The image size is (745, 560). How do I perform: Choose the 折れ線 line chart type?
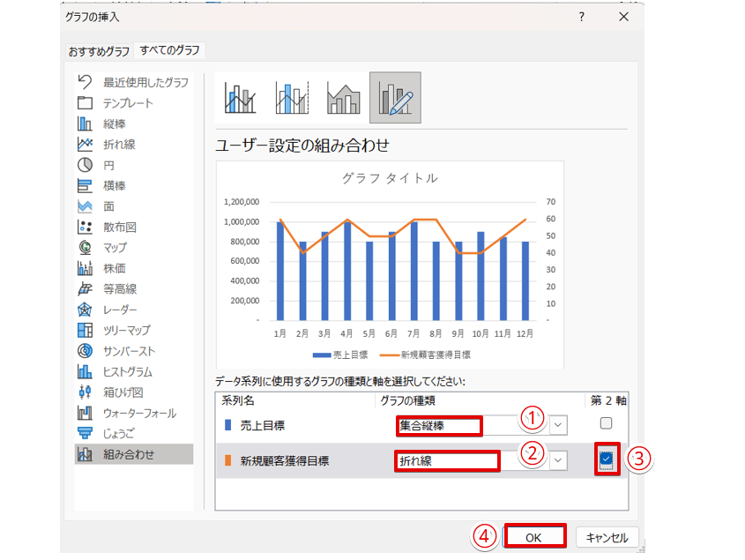86,145
